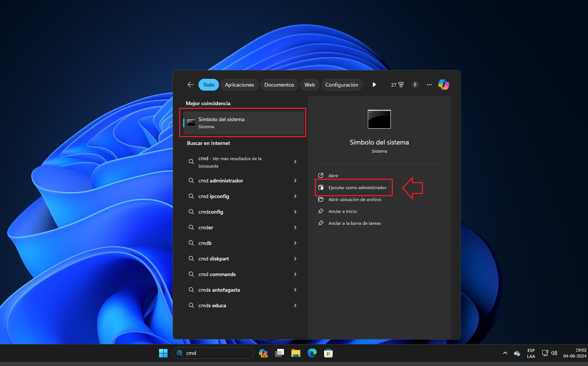Screen dimensions: 588x366
Task: Expand the 'cmd administrador' suggestion chevron
Action: pyautogui.click(x=295, y=181)
